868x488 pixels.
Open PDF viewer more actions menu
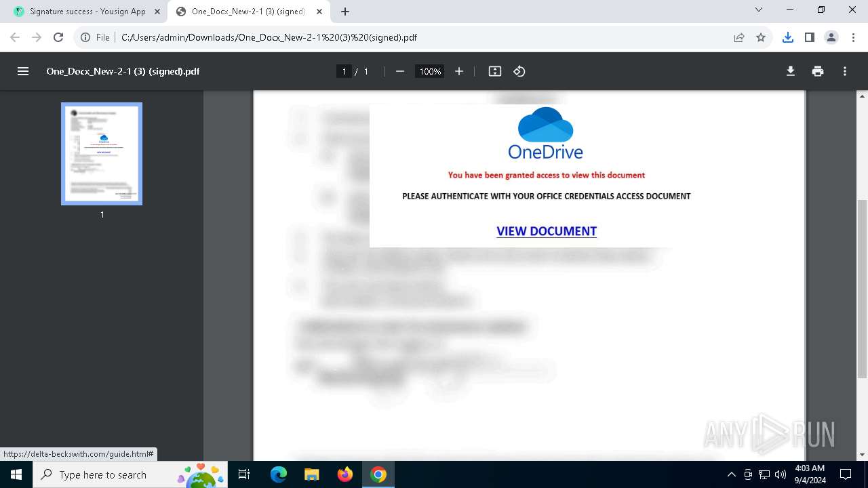pos(845,71)
